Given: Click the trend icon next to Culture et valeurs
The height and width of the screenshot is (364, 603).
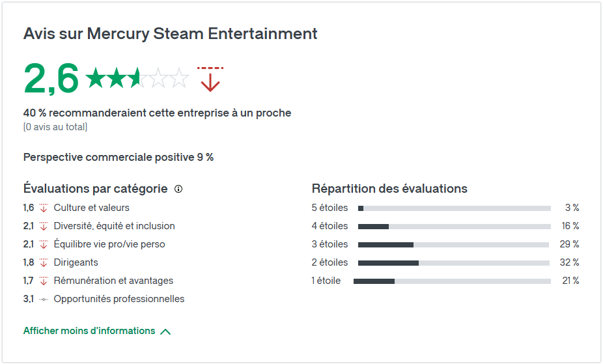Looking at the screenshot, I should point(44,208).
